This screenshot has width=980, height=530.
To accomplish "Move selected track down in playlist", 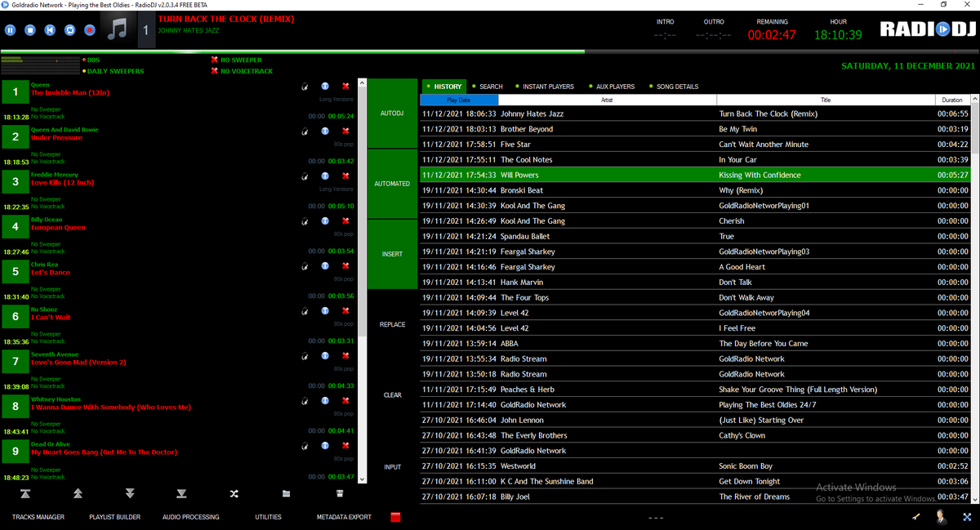I will tap(130, 494).
